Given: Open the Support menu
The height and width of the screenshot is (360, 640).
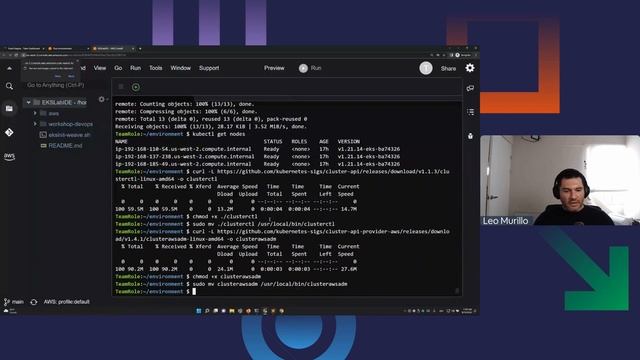Looking at the screenshot, I should [x=209, y=68].
